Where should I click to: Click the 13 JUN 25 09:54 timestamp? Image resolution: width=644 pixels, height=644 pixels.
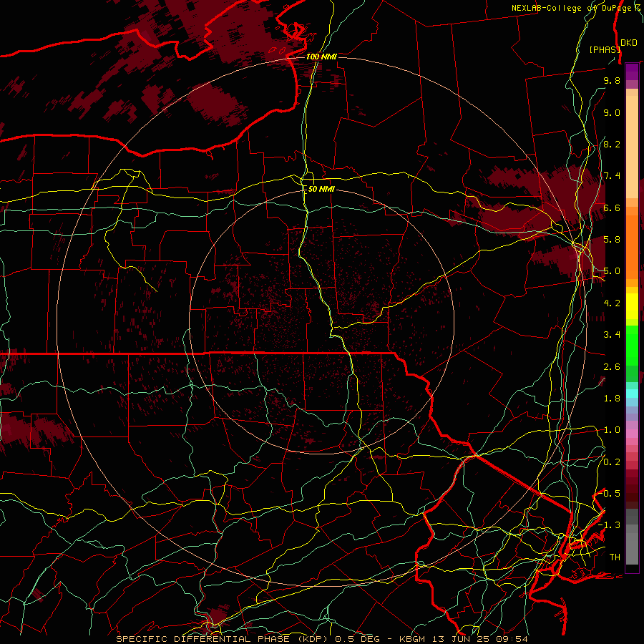(x=481, y=639)
